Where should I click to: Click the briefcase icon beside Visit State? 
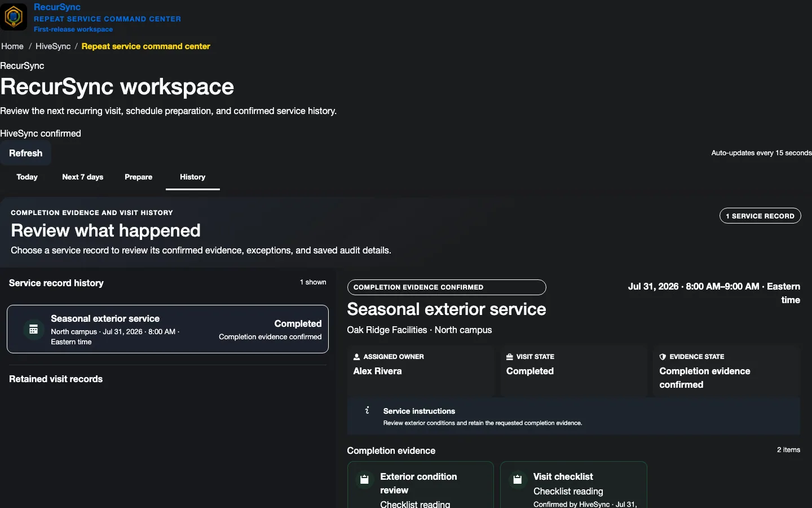(x=510, y=357)
